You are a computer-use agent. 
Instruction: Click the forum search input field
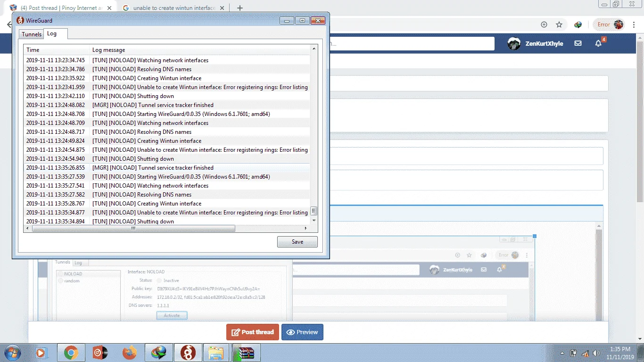click(412, 43)
